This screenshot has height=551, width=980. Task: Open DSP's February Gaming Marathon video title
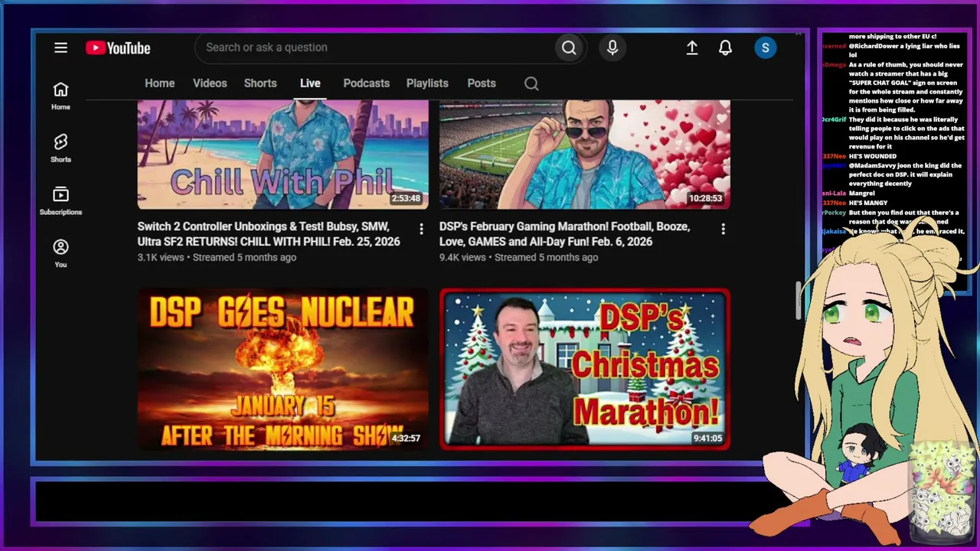tap(564, 234)
